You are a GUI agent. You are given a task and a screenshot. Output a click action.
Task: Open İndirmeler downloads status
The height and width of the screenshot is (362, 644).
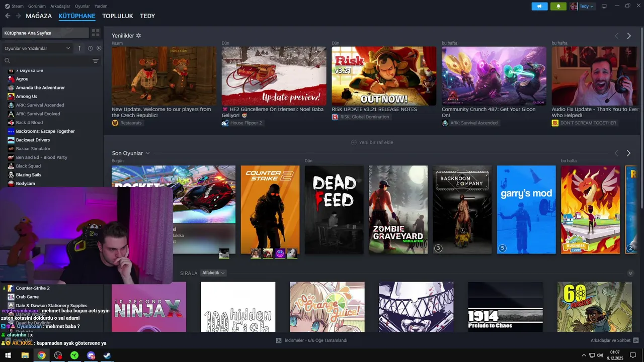click(311, 340)
